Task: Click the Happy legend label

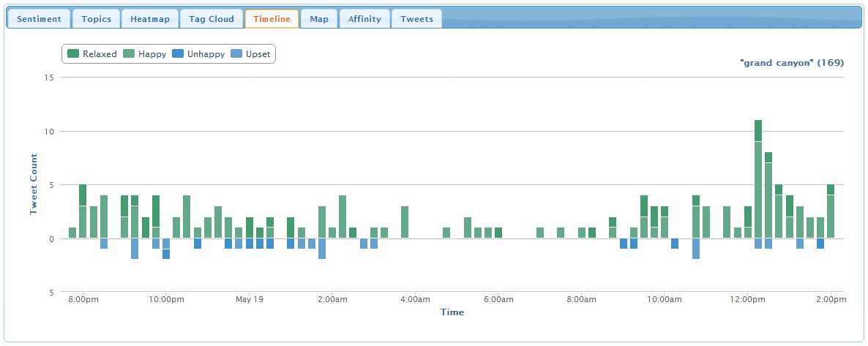Action: click(152, 54)
